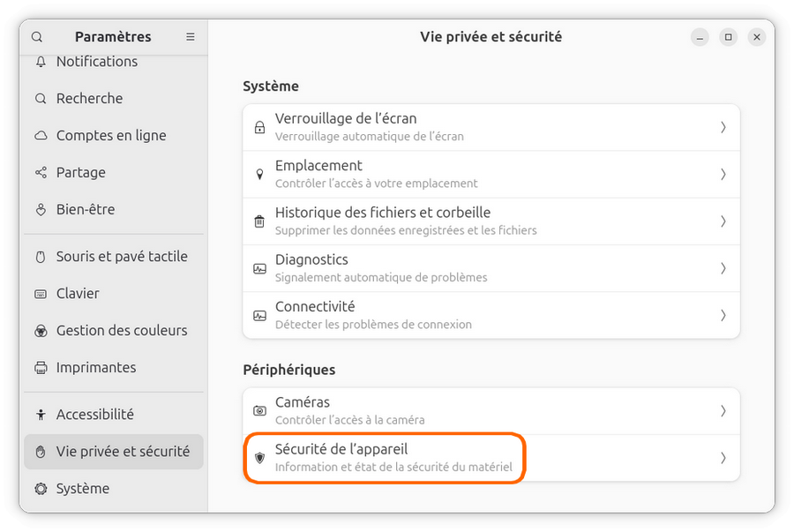Click the padlock icon for Verrouillage de l'écran

coord(259,127)
